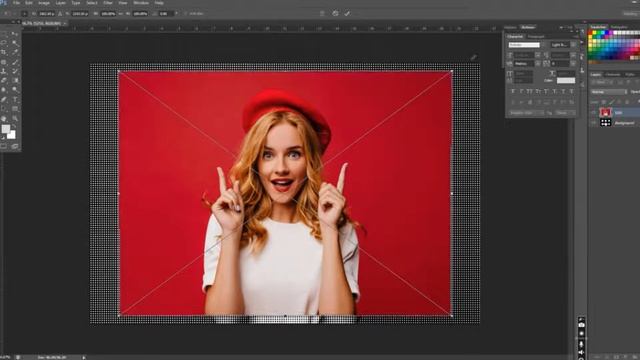Select the Pen tool

click(4, 99)
